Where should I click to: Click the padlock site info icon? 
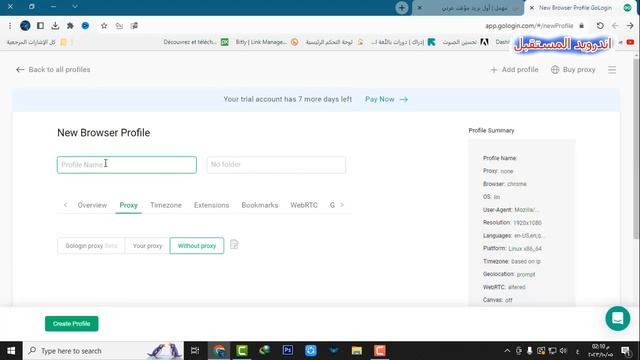tap(582, 26)
